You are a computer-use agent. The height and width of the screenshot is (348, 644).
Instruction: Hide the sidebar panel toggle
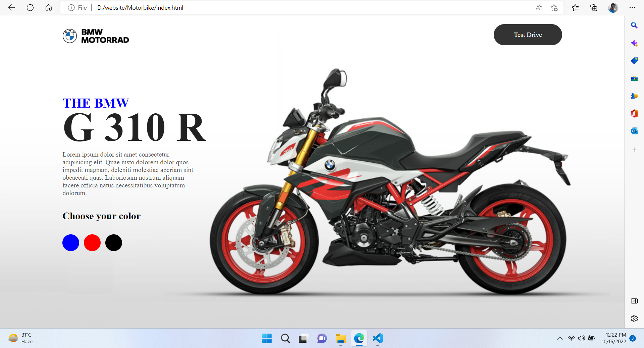click(x=634, y=301)
